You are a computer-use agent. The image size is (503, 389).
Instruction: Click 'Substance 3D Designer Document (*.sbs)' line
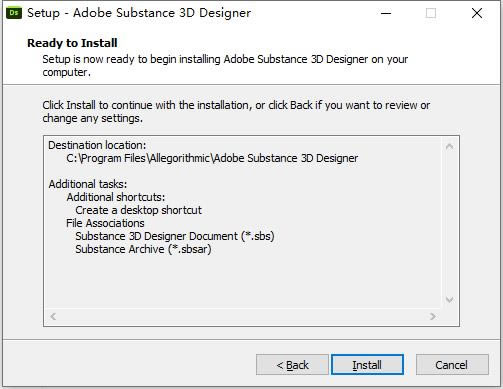175,236
